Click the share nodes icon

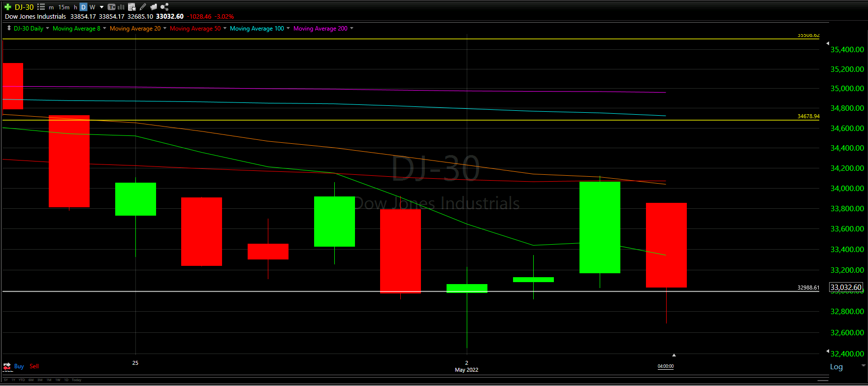(164, 7)
